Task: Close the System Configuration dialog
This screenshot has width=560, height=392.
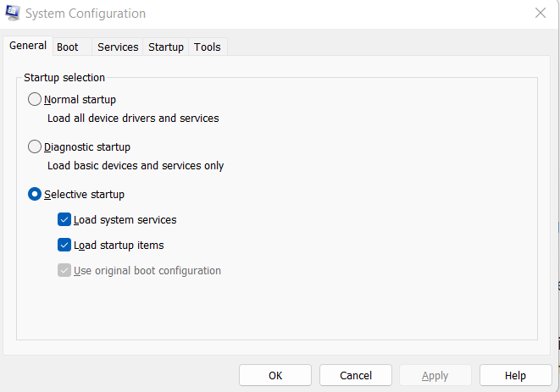Action: click(x=540, y=13)
